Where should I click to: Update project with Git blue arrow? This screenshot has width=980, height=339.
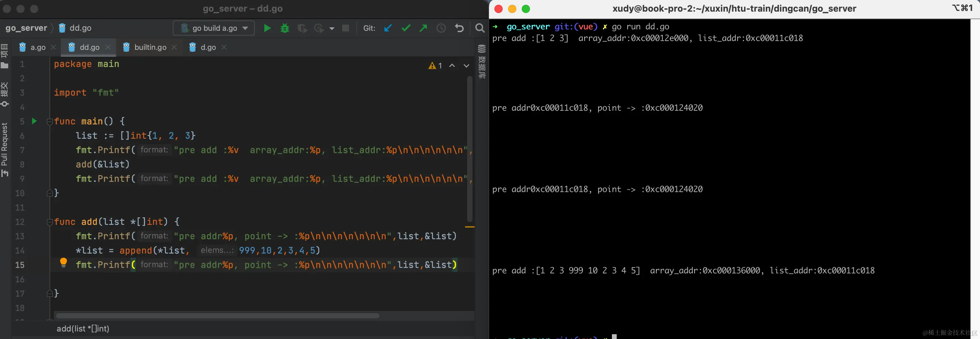pyautogui.click(x=388, y=28)
